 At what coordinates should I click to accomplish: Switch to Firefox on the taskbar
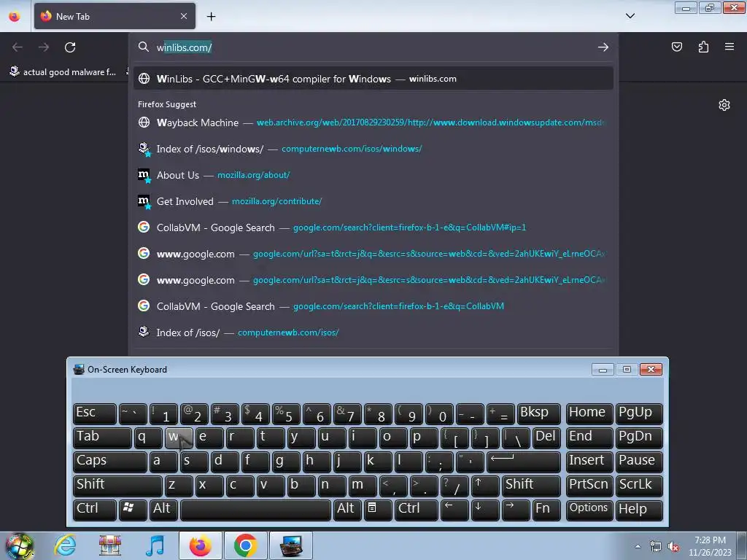(x=200, y=545)
